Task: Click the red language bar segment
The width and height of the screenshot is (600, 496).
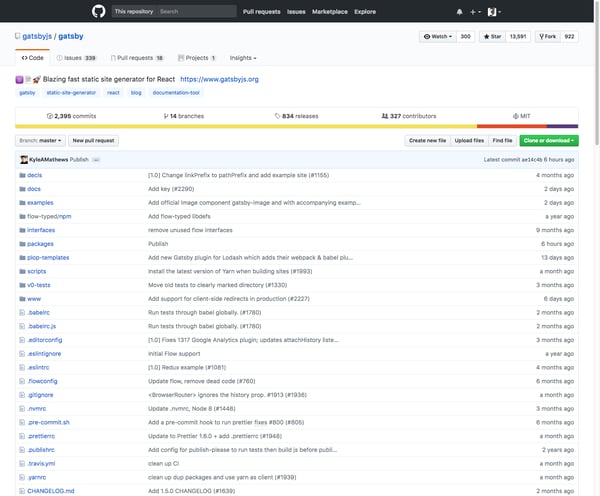Action: 512,126
